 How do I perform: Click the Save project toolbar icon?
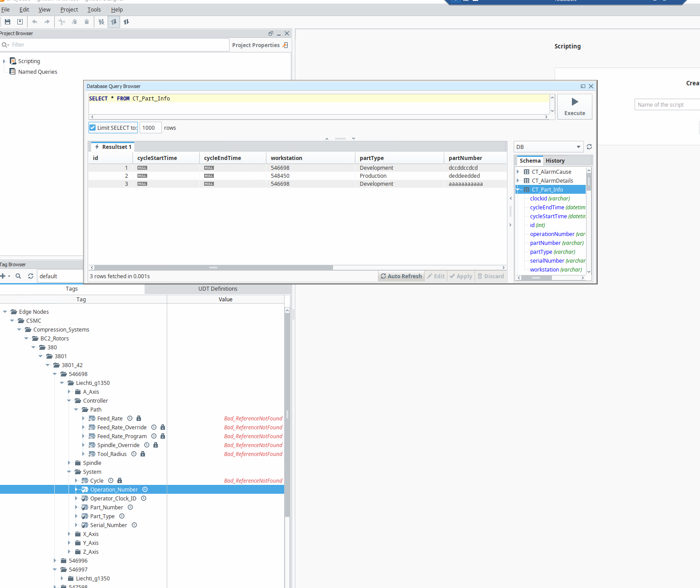8,22
